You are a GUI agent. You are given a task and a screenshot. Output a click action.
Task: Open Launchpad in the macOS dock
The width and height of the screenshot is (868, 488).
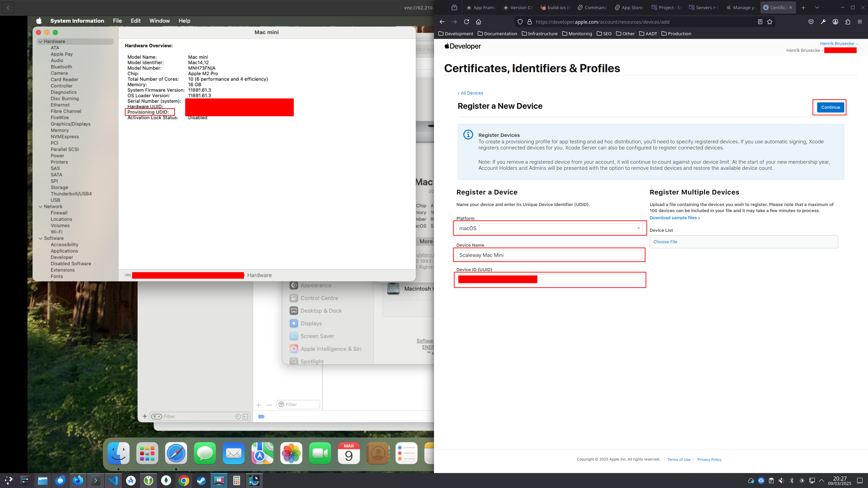tap(147, 453)
